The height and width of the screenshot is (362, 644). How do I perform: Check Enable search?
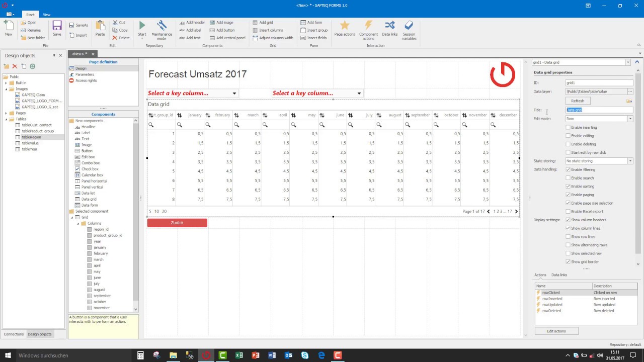pos(568,178)
